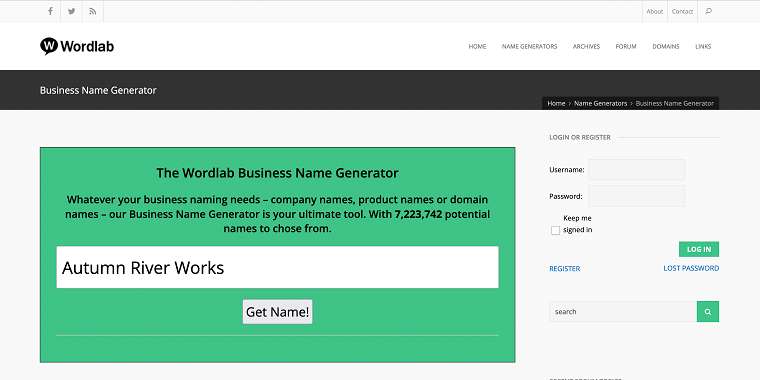Viewport: 760px width, 380px height.
Task: Open the Facebook icon link
Action: tap(50, 11)
